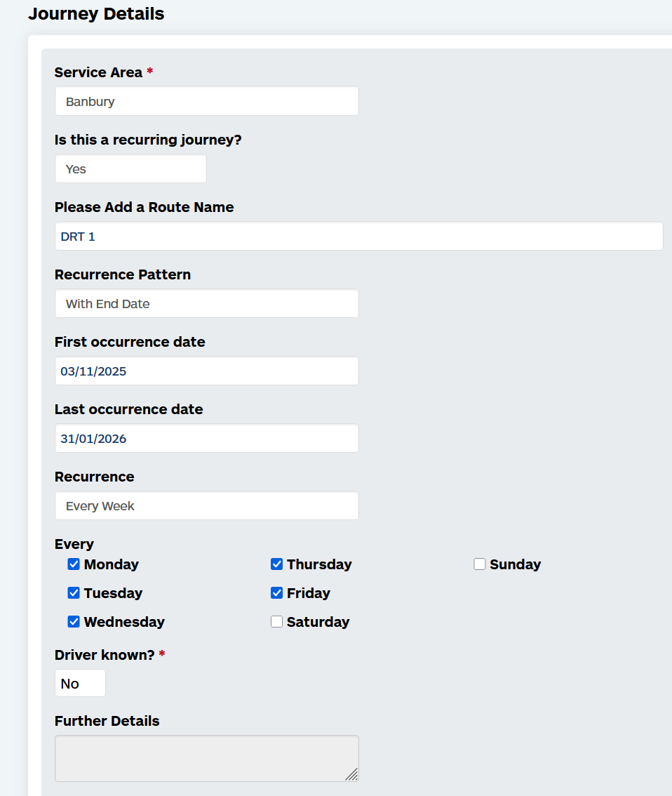Click the Friday label text
The image size is (672, 796).
click(x=309, y=593)
